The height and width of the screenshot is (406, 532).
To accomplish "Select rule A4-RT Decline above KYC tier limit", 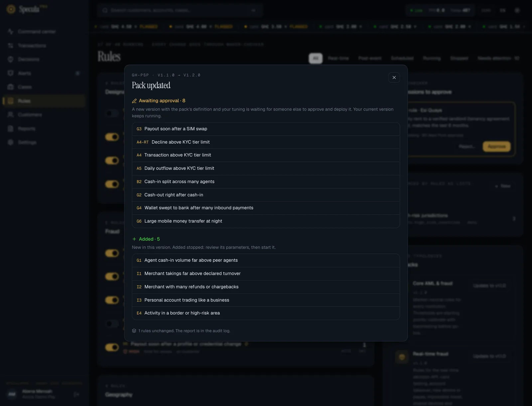I will [x=266, y=142].
